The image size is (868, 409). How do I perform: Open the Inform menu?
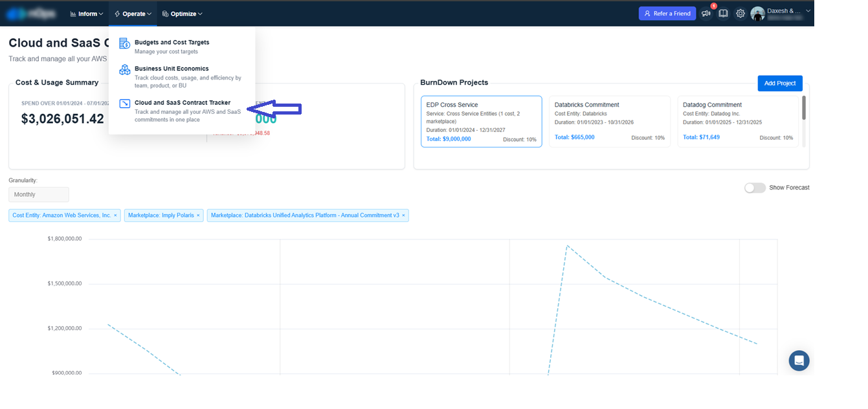(x=87, y=14)
